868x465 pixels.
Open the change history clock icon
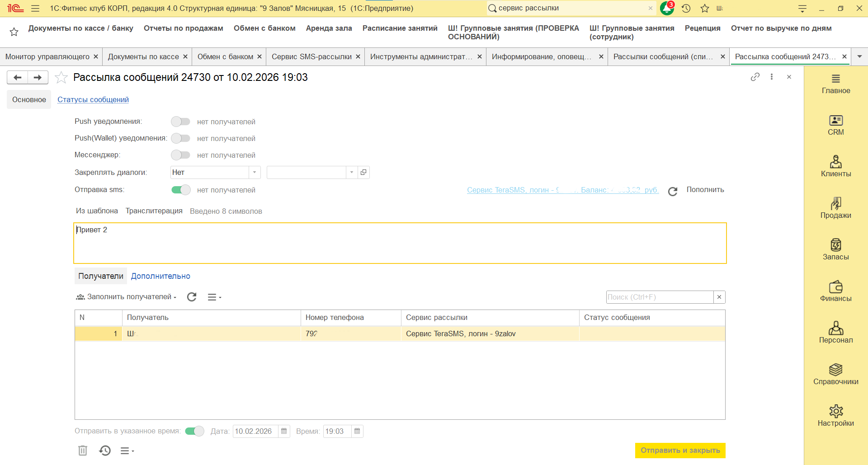click(105, 451)
